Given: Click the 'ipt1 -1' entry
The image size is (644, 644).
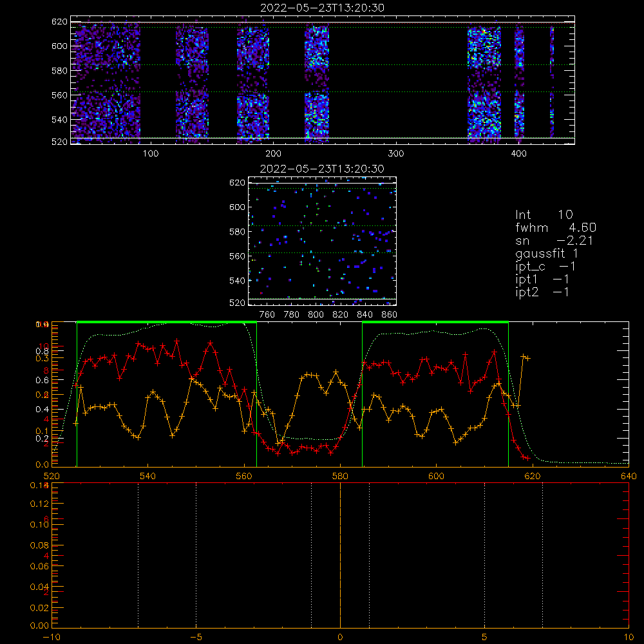Looking at the screenshot, I should coord(542,279).
